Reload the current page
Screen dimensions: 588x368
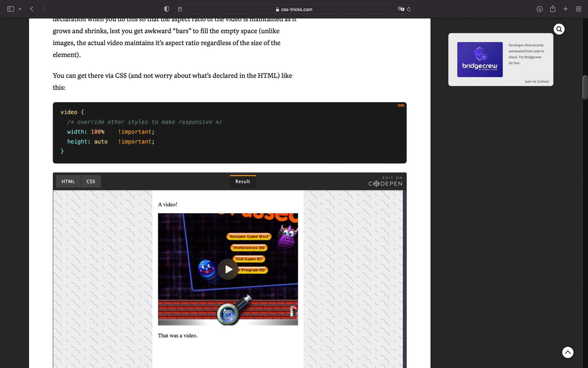point(409,9)
